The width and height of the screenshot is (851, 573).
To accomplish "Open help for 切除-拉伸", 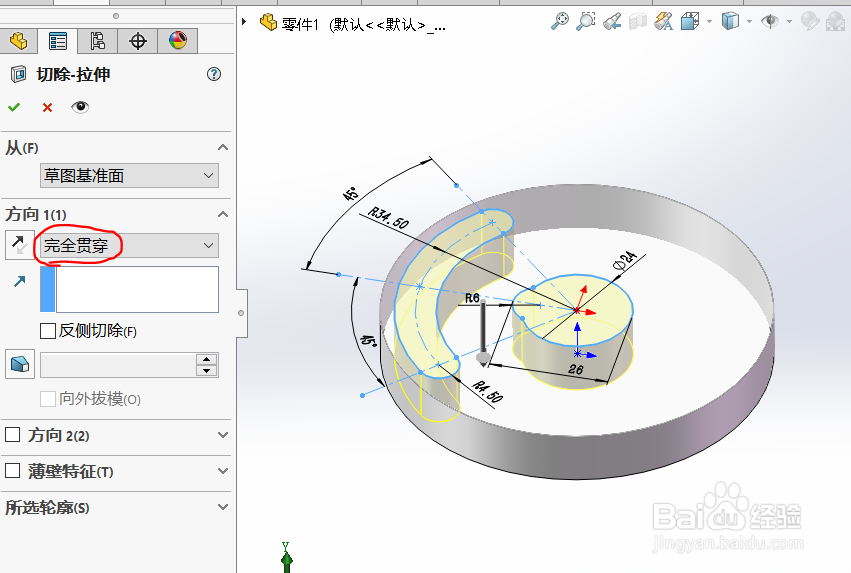I will 214,74.
